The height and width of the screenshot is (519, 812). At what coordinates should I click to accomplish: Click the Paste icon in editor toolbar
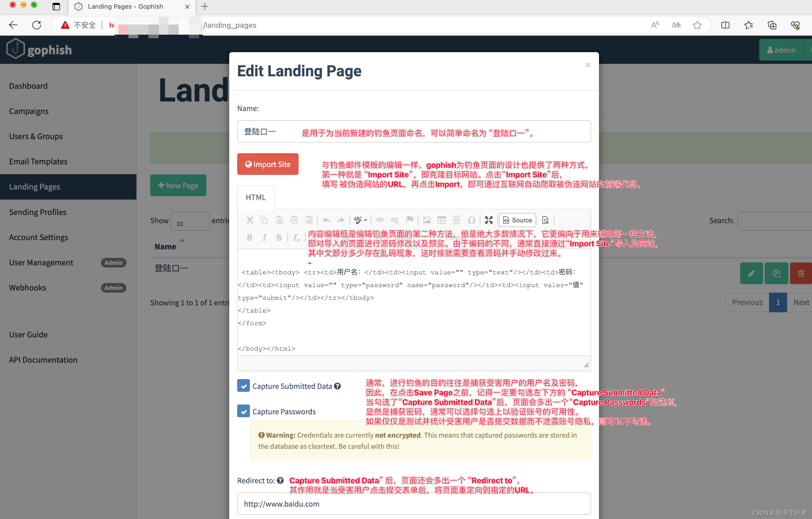[x=279, y=220]
